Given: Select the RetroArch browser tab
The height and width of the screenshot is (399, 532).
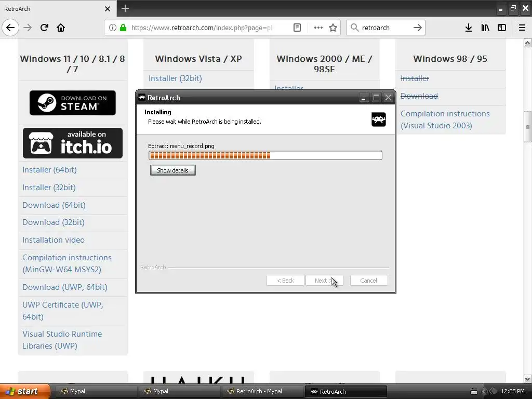Looking at the screenshot, I should [x=58, y=8].
